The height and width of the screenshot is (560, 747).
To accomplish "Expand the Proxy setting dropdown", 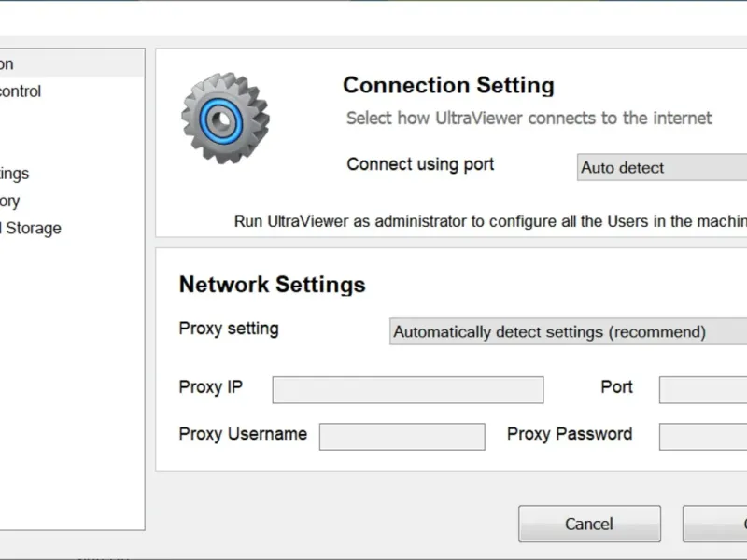I will click(568, 332).
